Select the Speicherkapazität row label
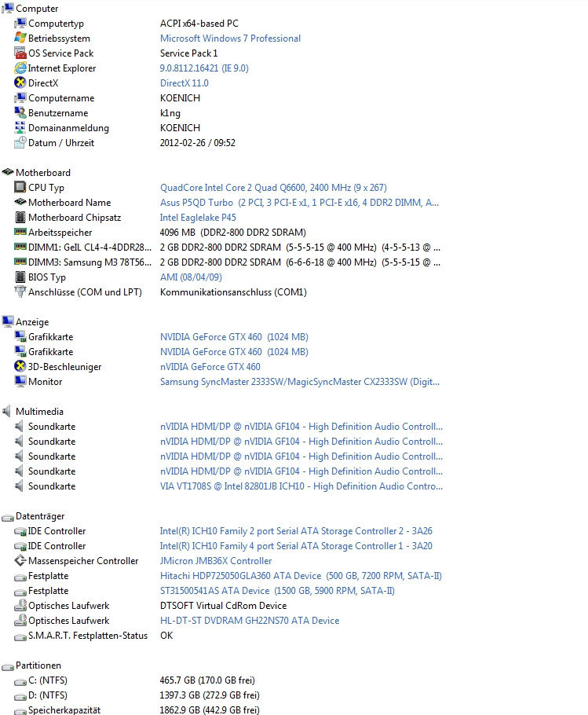The image size is (588, 715). click(64, 710)
